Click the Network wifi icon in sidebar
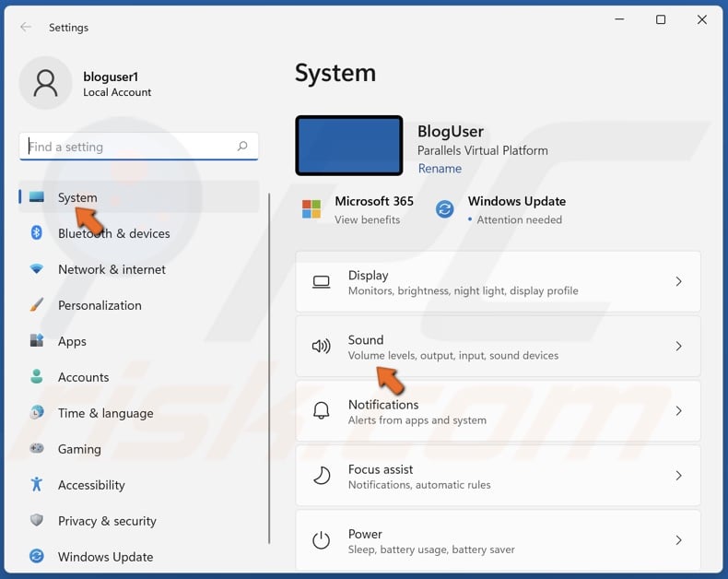The height and width of the screenshot is (579, 728). coord(36,268)
